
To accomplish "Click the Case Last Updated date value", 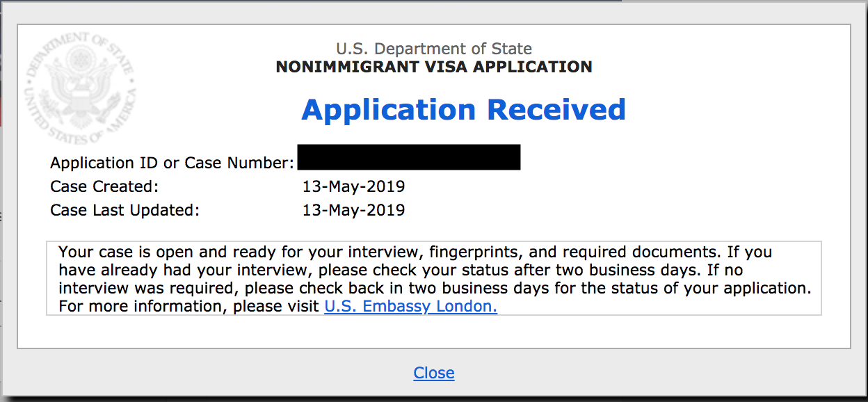I will coord(353,210).
